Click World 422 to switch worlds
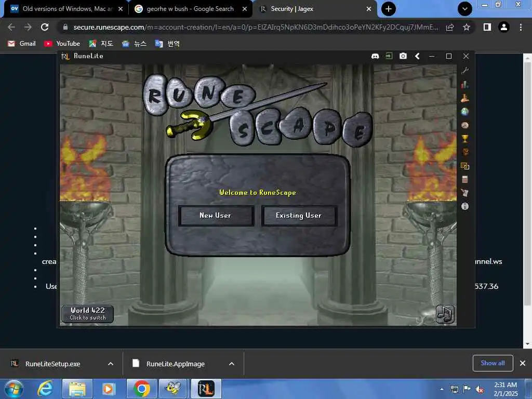The height and width of the screenshot is (399, 532). pos(87,314)
